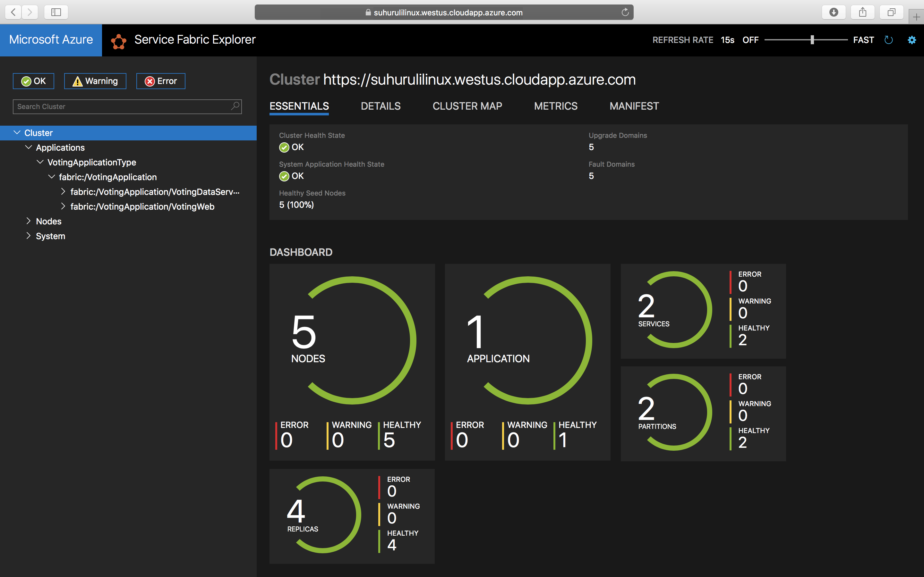Click the Service Fabric Explorer logo icon

tap(118, 40)
